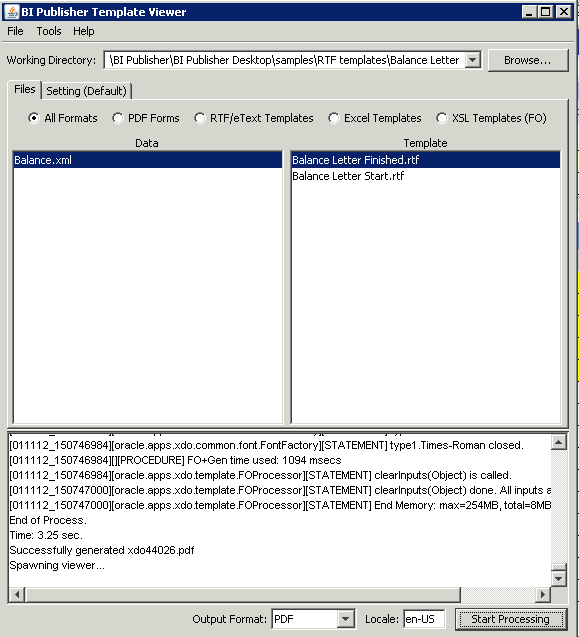The height and width of the screenshot is (637, 579).
Task: Open the File menu
Action: pos(15,31)
